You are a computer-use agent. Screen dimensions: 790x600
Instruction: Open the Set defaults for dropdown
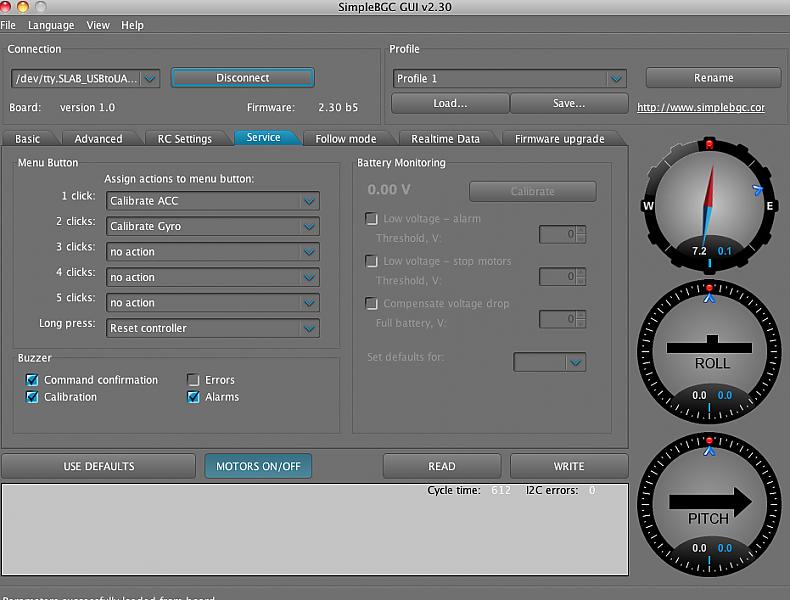click(549, 362)
